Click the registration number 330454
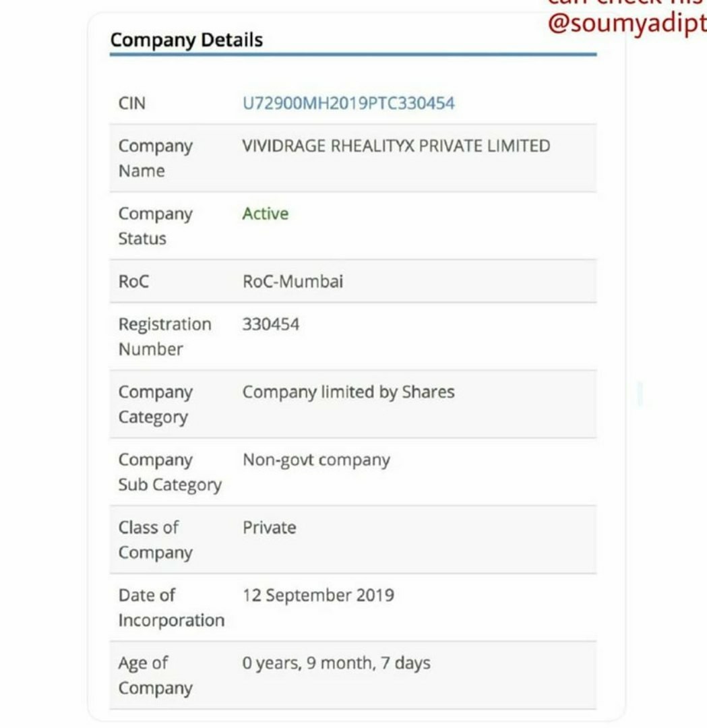Image resolution: width=707 pixels, height=728 pixels. pos(271,324)
